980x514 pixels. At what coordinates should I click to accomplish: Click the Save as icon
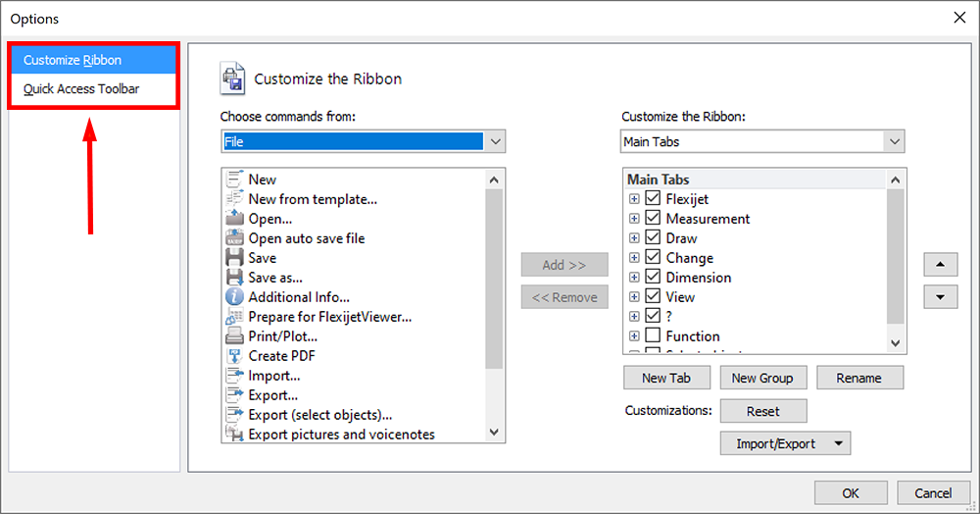234,277
